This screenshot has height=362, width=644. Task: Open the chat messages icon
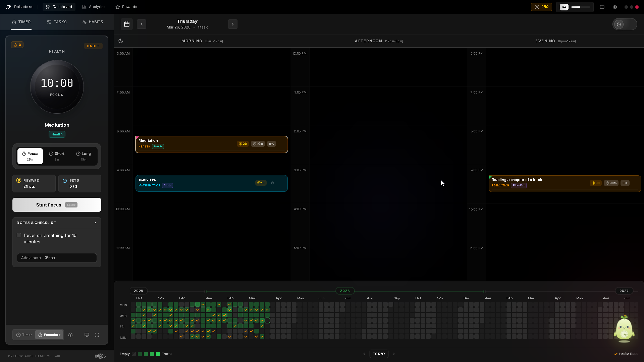[602, 7]
